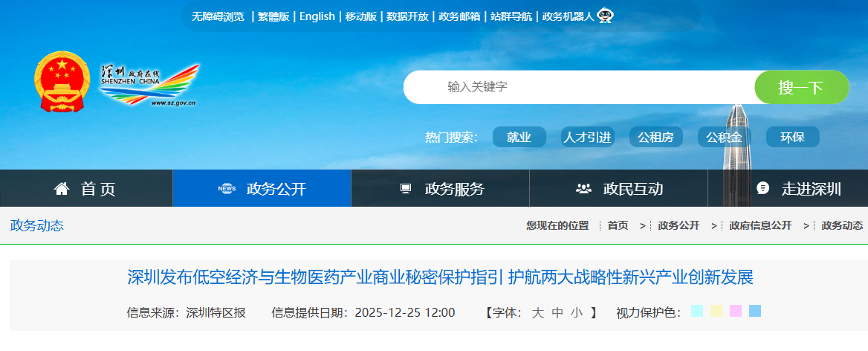The image size is (868, 351).
Task: Select hot search tag 就业
Action: coord(519,138)
